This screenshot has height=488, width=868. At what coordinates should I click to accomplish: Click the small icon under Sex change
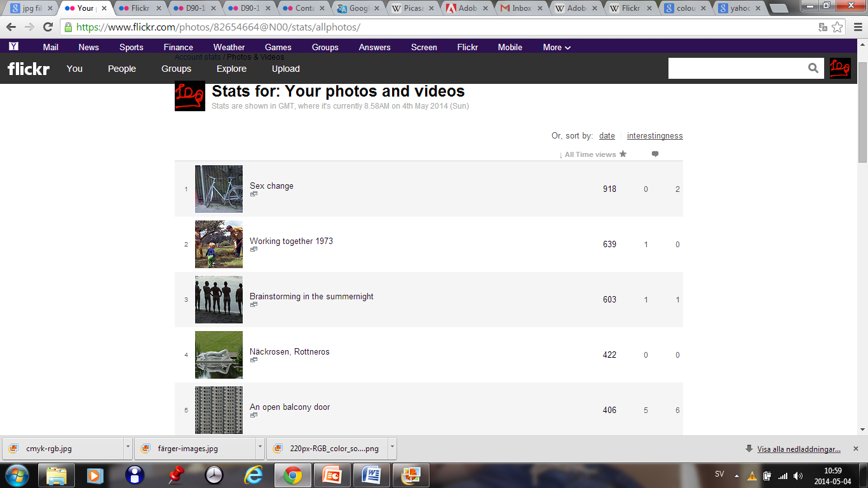pyautogui.click(x=254, y=194)
